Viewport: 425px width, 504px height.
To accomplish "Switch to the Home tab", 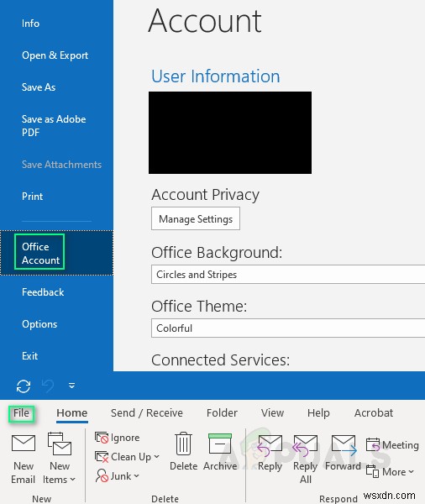I will [72, 413].
